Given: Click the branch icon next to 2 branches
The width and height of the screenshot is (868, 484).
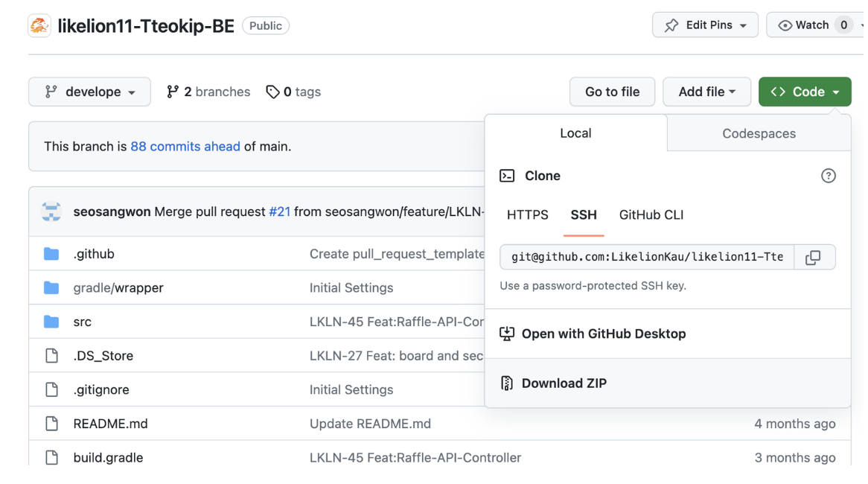Looking at the screenshot, I should click(173, 92).
